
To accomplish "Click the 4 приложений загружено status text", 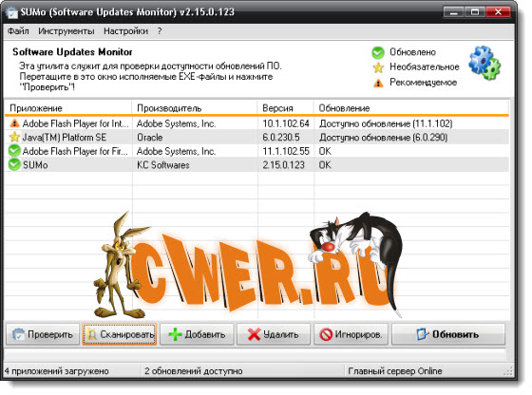I will tap(57, 371).
